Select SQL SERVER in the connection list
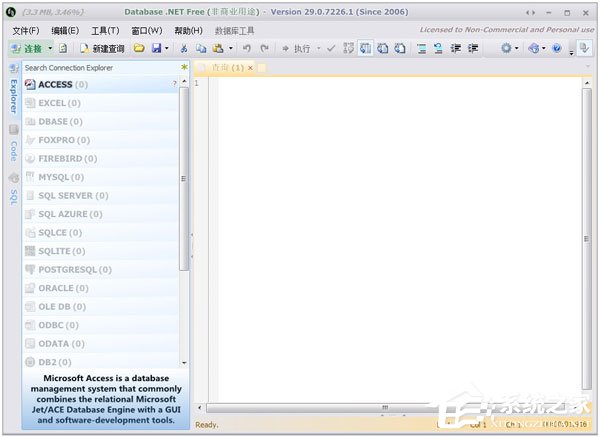Screen dimensions: 600x437 [x=72, y=196]
